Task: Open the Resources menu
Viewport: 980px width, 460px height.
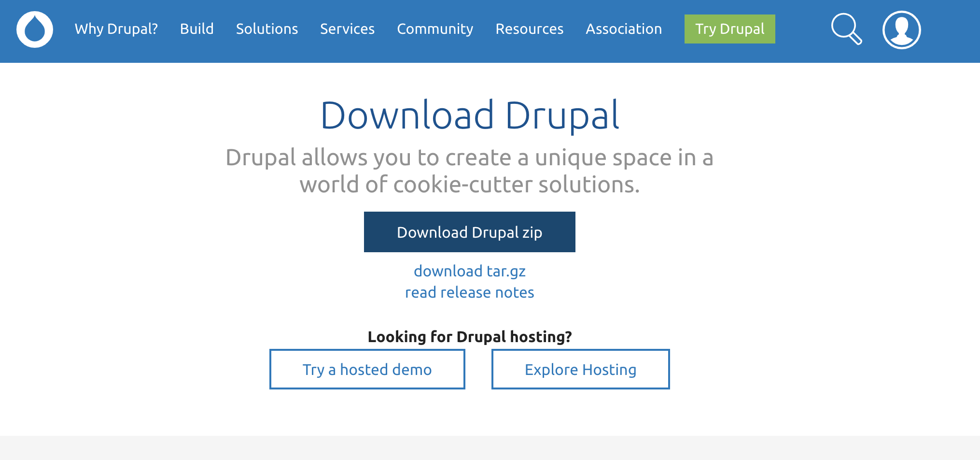Action: tap(529, 29)
